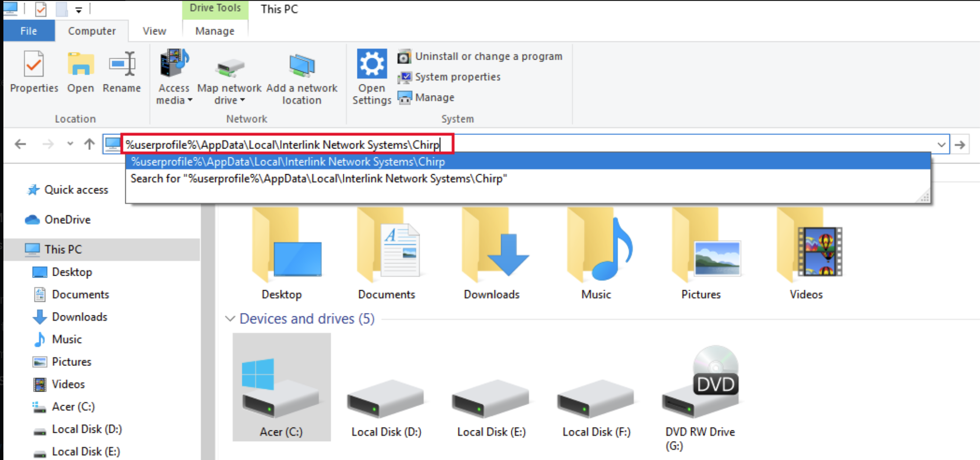
Task: Go back using the back arrow
Action: coord(20,144)
